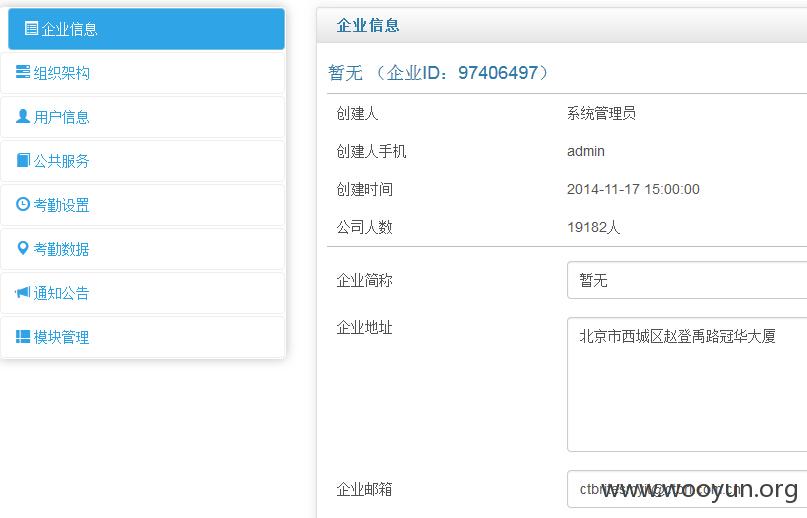Click the 企业地址 text area
807x518 pixels.
coord(687,385)
